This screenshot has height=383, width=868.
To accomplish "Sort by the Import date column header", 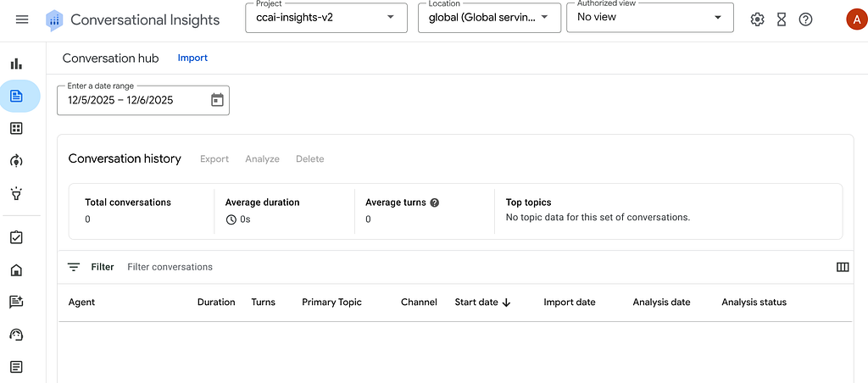I will [x=570, y=303].
